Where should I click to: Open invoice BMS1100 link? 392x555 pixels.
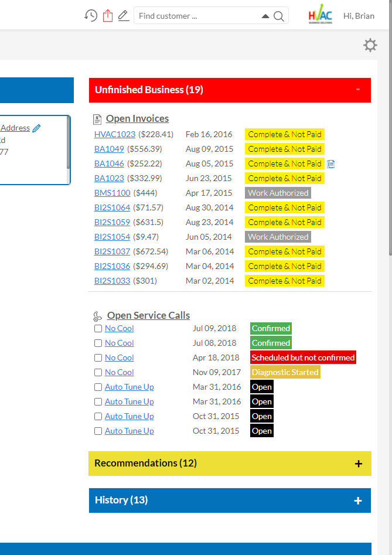coord(113,193)
